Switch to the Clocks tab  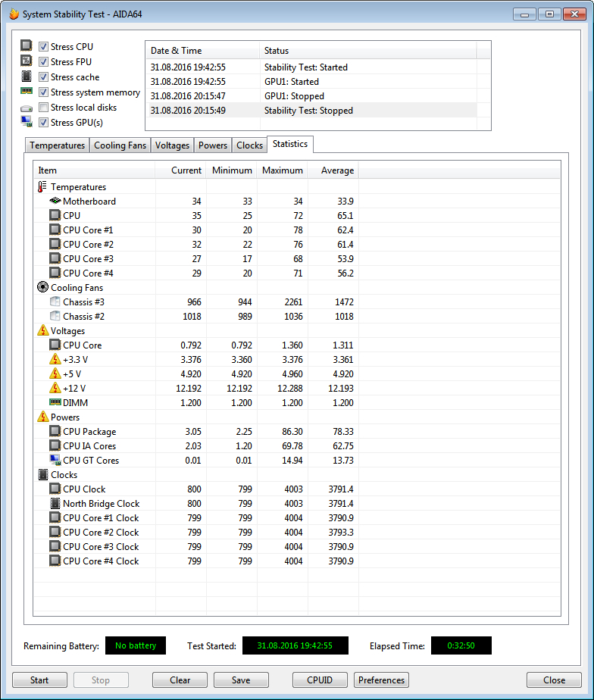pyautogui.click(x=249, y=145)
